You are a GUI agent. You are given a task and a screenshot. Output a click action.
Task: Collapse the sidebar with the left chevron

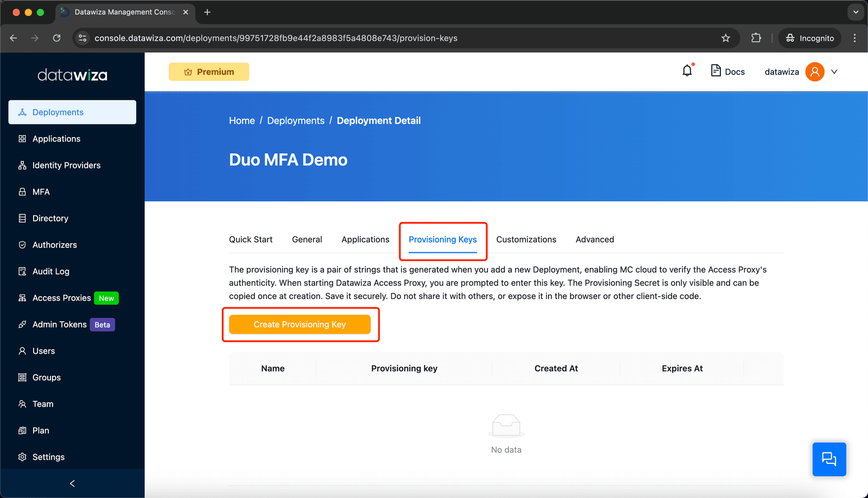(72, 483)
